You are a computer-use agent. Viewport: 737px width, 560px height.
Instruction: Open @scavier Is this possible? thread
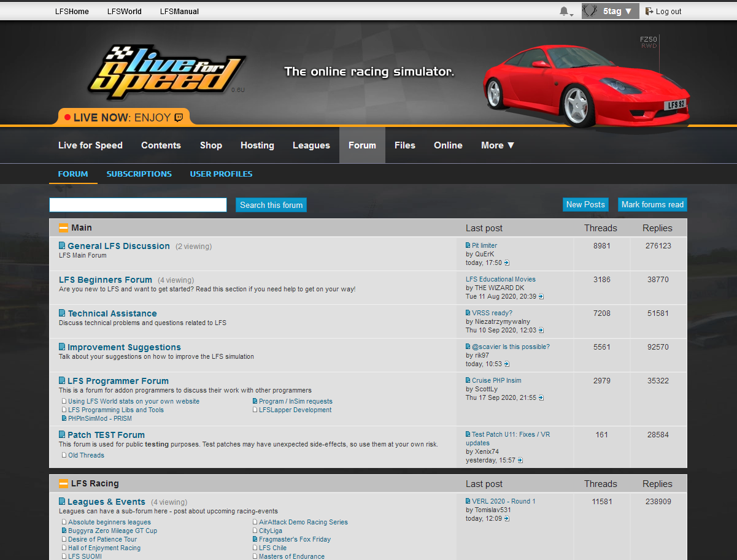511,347
